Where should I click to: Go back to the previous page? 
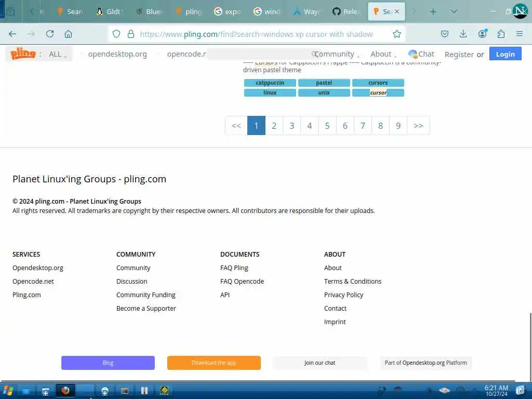(x=12, y=34)
